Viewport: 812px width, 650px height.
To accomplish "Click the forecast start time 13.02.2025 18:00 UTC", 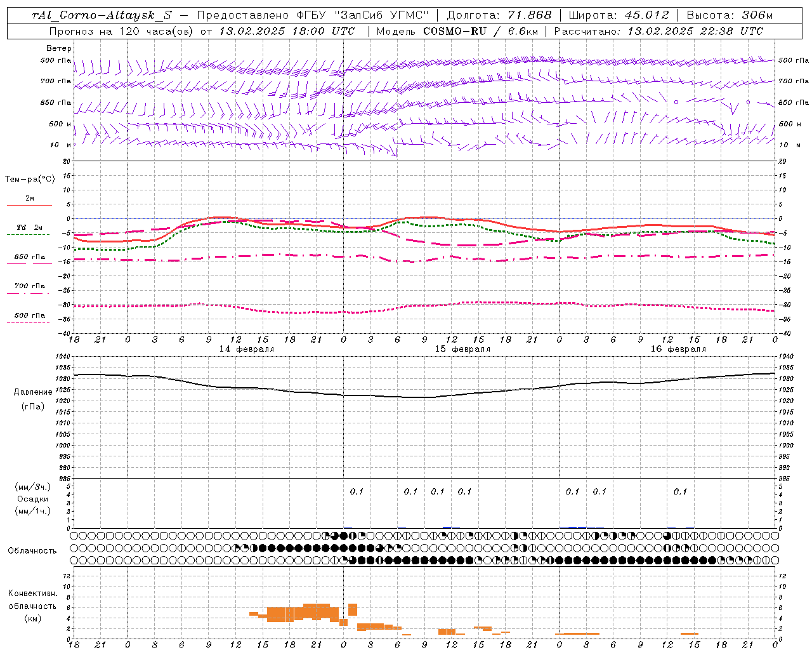I will (x=287, y=31).
